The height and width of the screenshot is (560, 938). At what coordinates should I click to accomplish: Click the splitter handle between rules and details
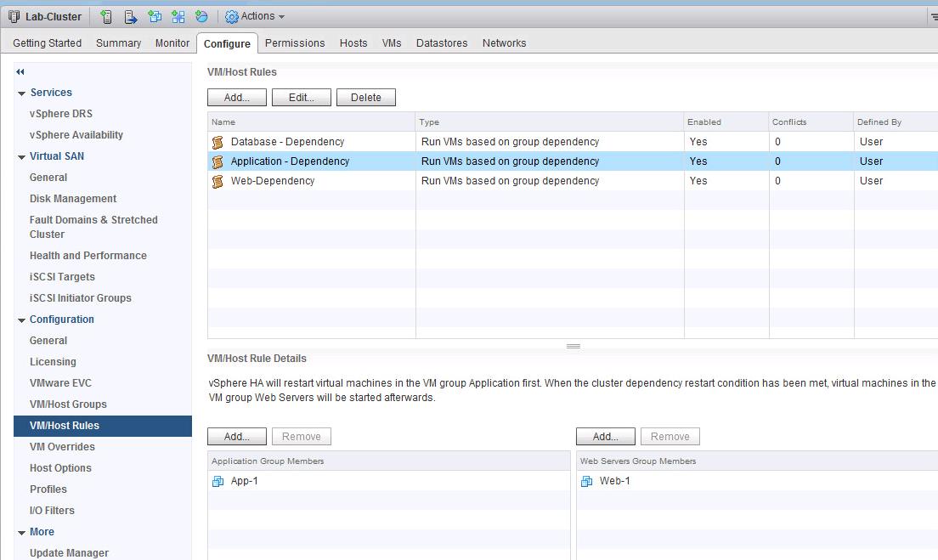point(574,346)
